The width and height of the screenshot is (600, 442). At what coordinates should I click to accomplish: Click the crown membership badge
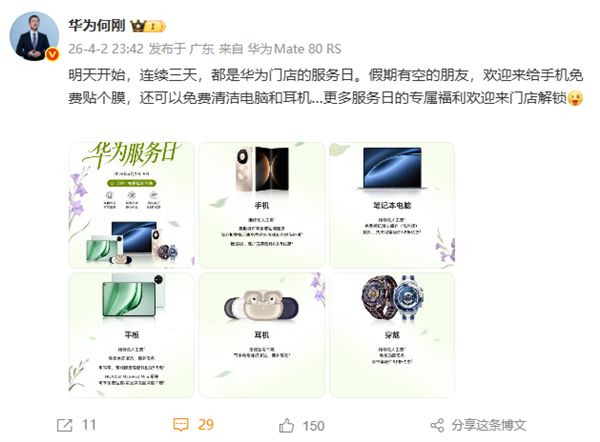point(148,26)
